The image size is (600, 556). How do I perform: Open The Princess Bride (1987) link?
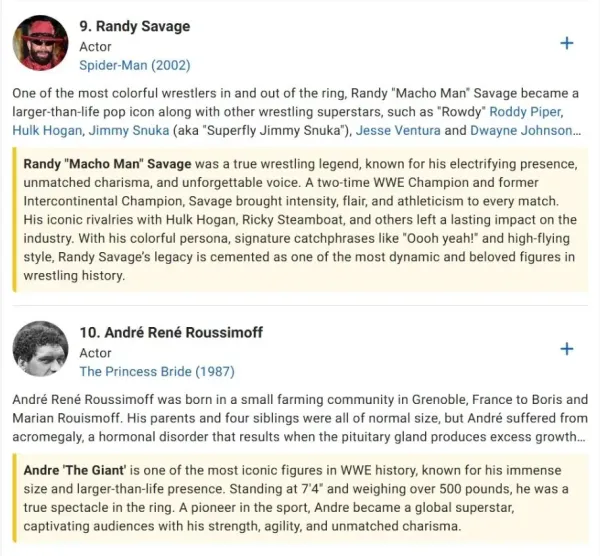(x=157, y=372)
